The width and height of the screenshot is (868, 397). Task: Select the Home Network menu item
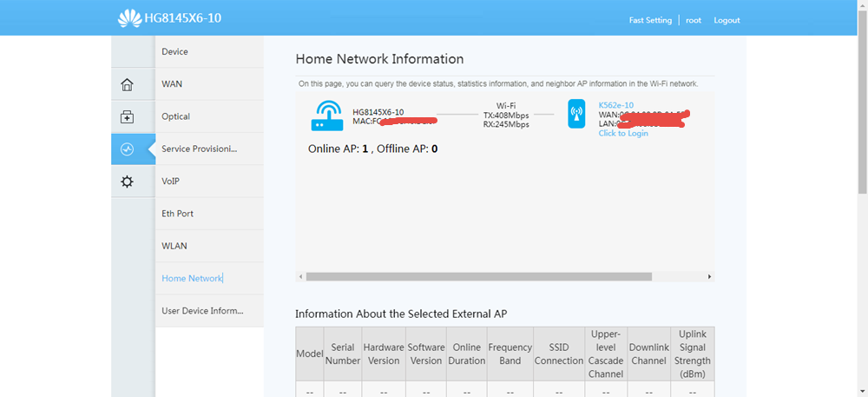(x=209, y=279)
